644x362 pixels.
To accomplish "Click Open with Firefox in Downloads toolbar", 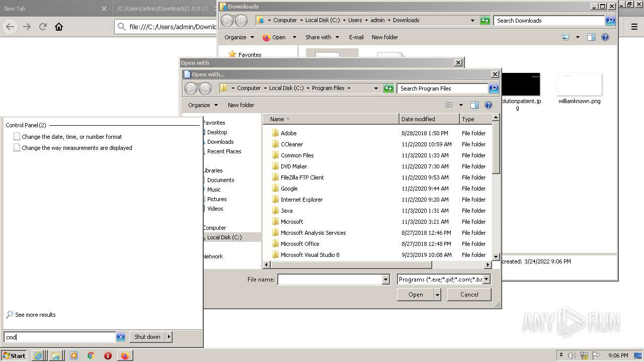I will coord(275,37).
